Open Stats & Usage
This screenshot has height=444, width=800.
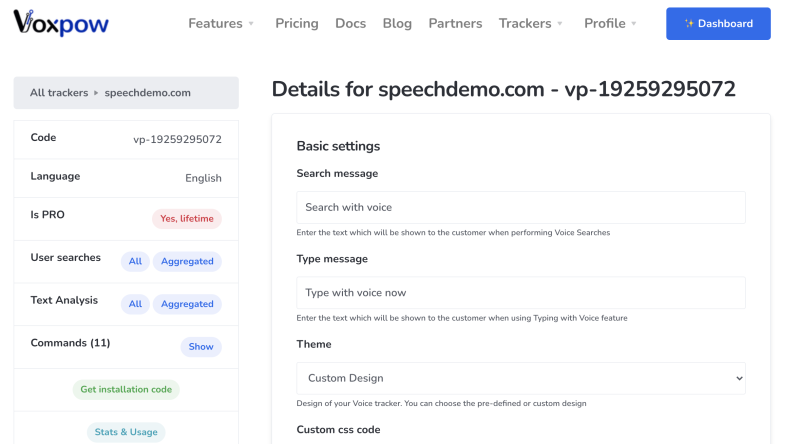click(126, 432)
